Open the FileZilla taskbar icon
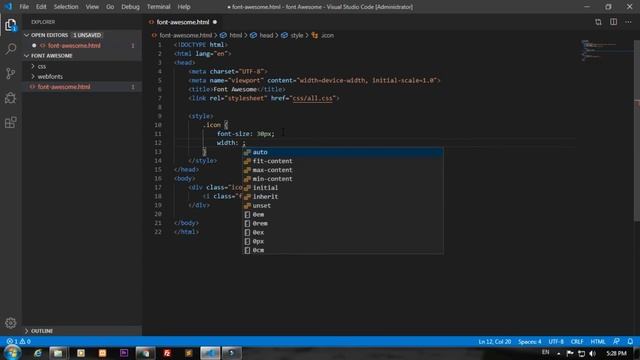The height and width of the screenshot is (360, 640). point(167,353)
